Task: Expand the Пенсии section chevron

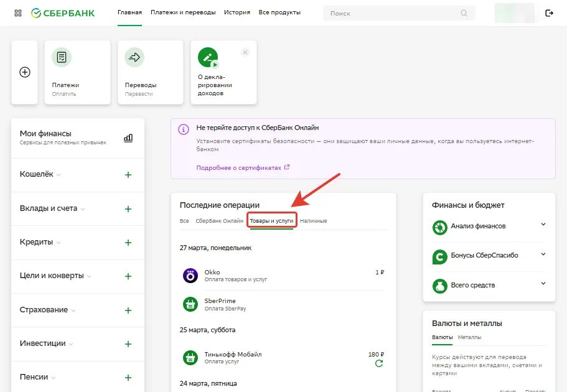Action: (x=54, y=378)
